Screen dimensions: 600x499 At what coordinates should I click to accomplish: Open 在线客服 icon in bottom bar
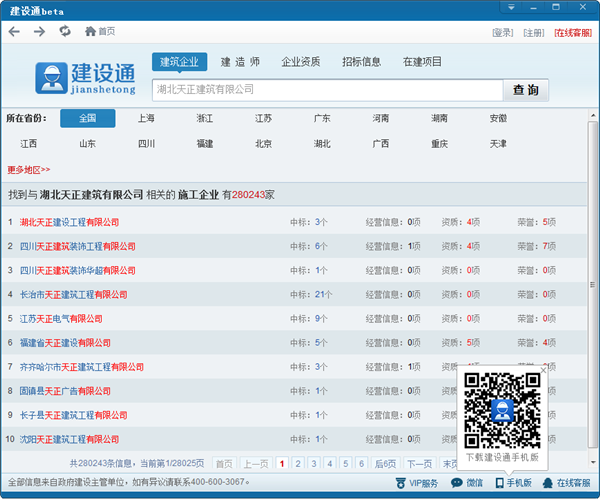566,483
